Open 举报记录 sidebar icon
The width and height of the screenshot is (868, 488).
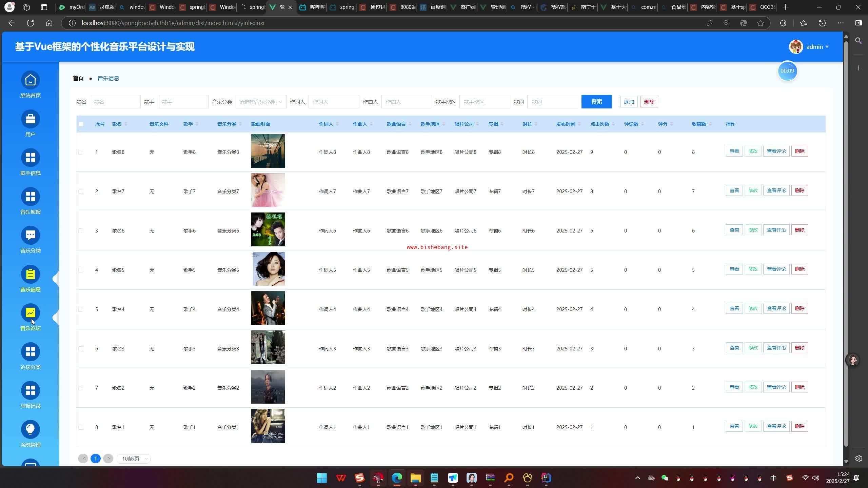click(30, 391)
